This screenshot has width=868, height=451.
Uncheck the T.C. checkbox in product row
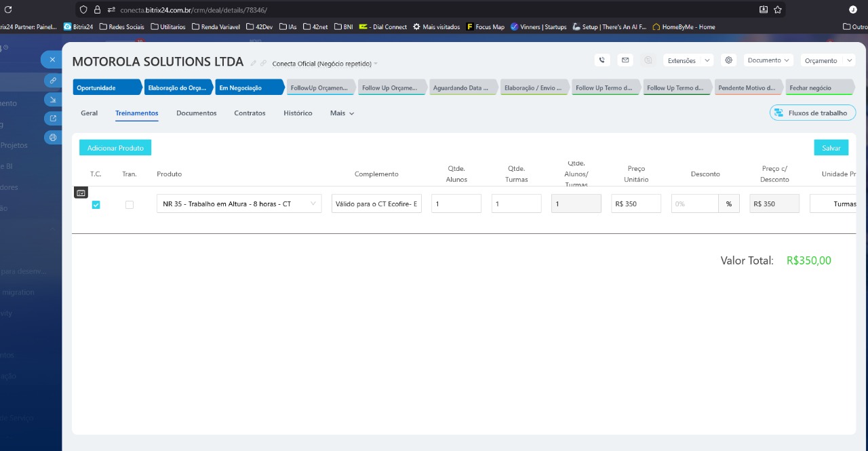click(96, 205)
